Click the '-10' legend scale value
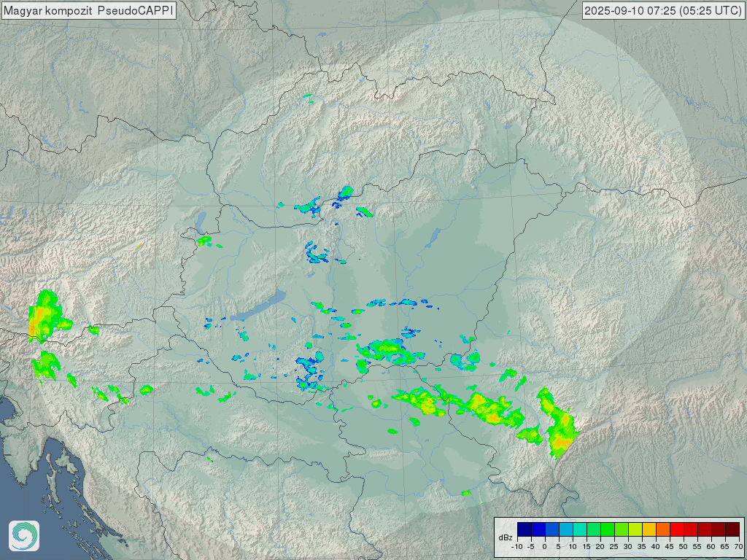This screenshot has height=560, width=747. coord(517,547)
